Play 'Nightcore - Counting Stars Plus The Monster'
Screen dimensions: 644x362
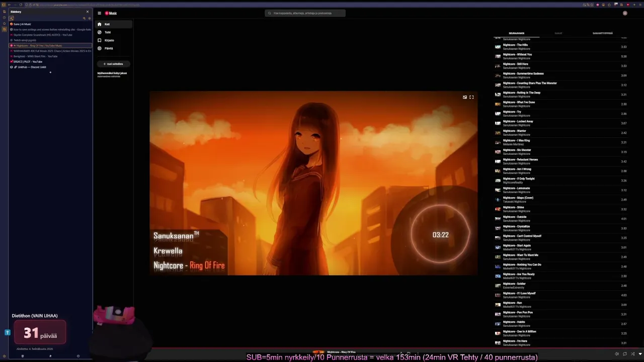tap(561, 85)
